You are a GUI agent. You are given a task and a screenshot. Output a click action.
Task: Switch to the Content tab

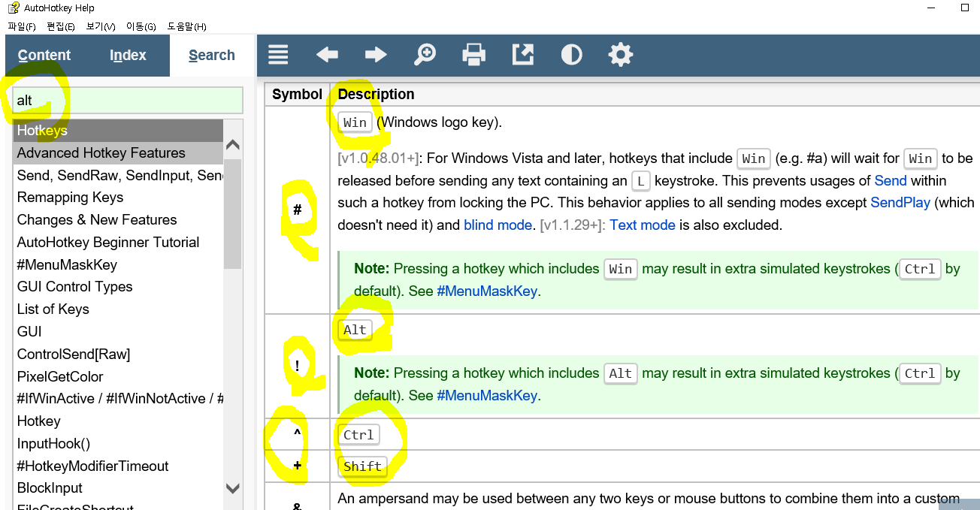(x=44, y=56)
